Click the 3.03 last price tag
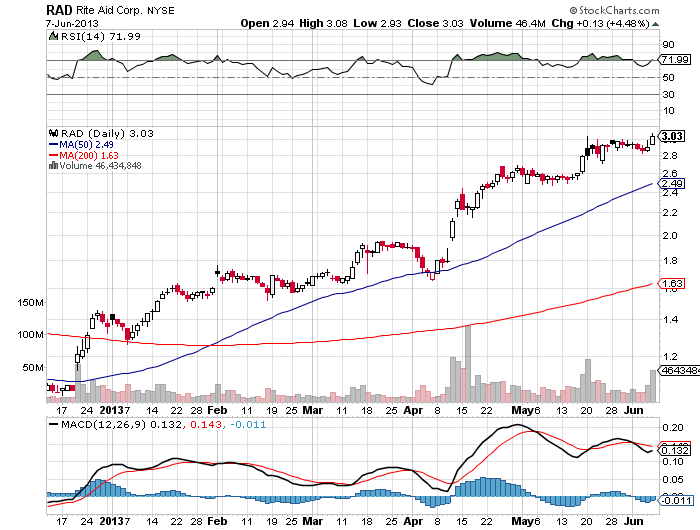 [x=672, y=136]
